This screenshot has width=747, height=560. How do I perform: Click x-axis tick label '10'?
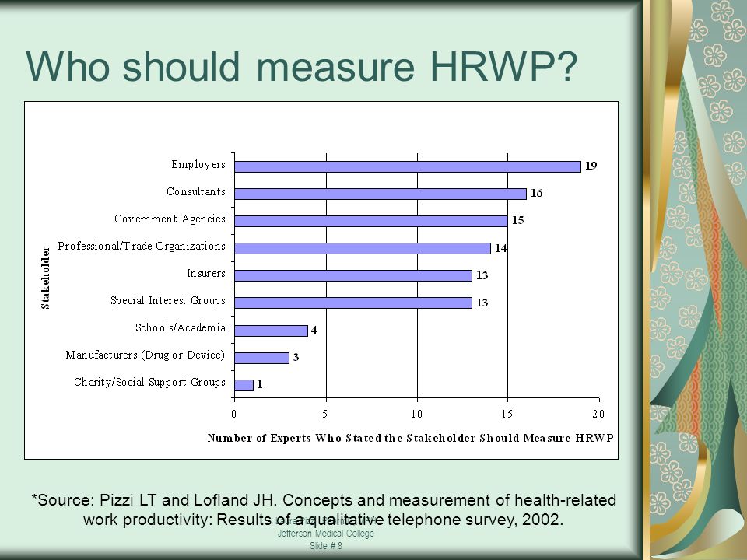(x=417, y=414)
